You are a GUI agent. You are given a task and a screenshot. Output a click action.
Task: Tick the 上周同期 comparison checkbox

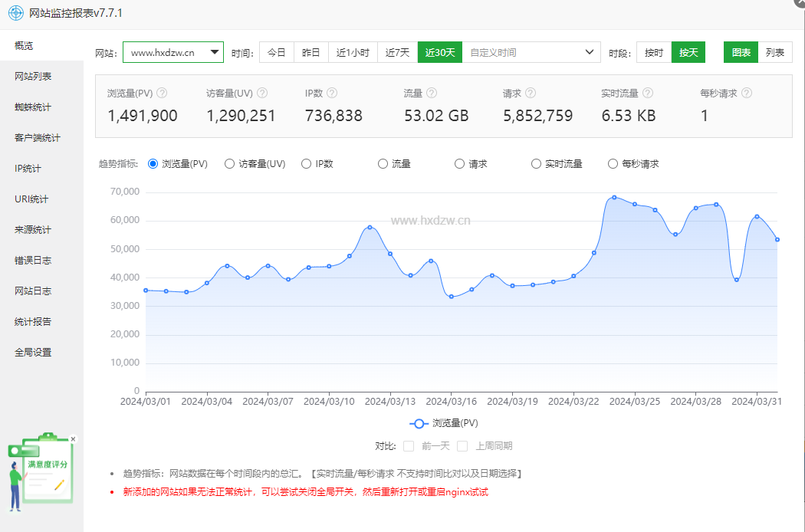pyautogui.click(x=462, y=445)
